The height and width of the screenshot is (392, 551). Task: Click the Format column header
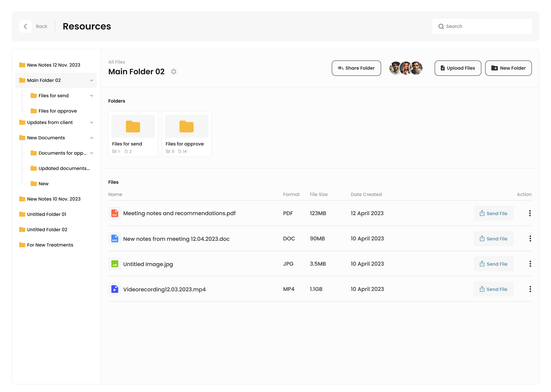(291, 194)
